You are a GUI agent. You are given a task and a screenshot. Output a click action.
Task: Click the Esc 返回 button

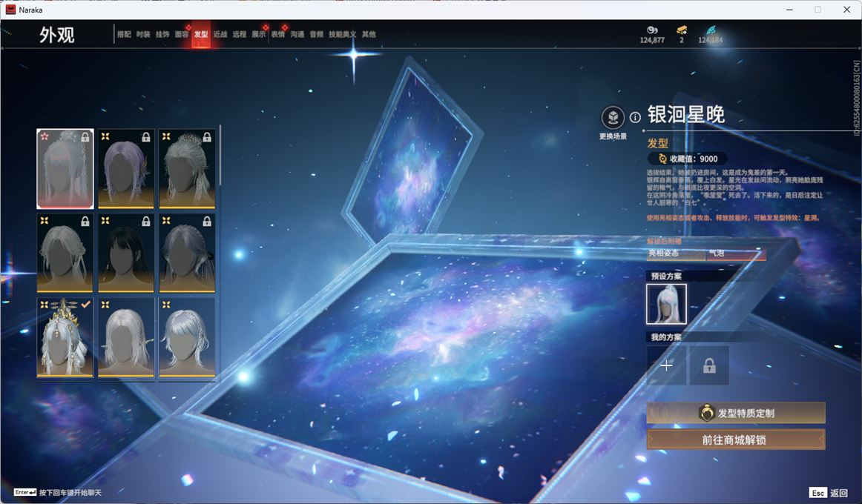pos(829,492)
